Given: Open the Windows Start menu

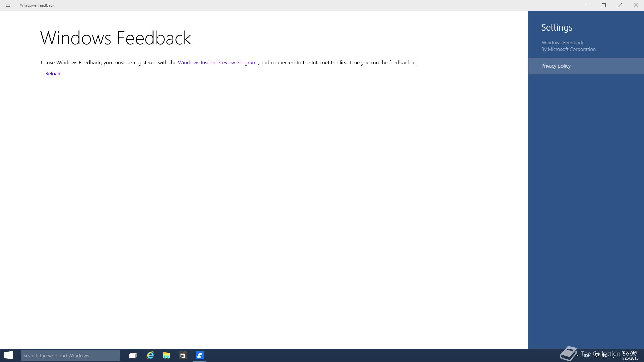Looking at the screenshot, I should (8, 355).
